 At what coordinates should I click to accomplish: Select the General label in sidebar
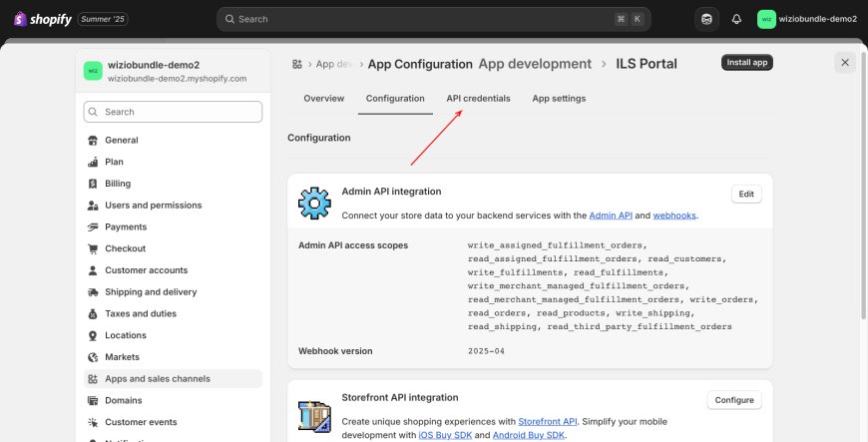(122, 140)
